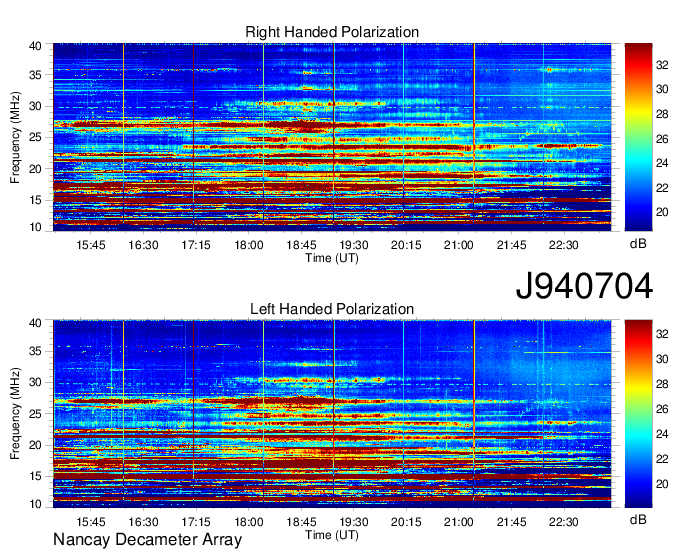Viewport: 680px width, 552px height.
Task: Click 21:45 time tick of Right Handed plot
Action: (x=512, y=245)
